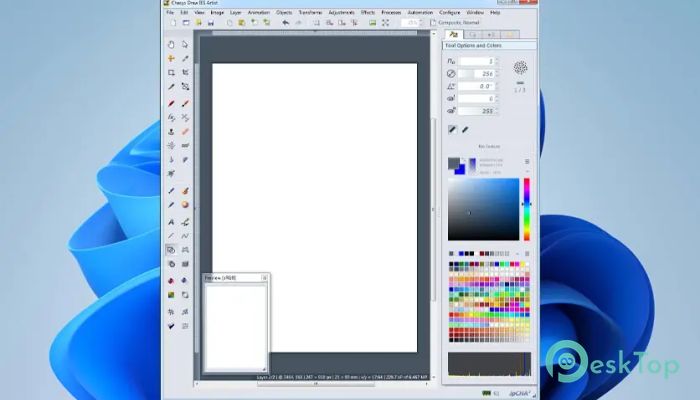Select the yellow move tool
Screen dimensions: 700x400
coord(171,58)
